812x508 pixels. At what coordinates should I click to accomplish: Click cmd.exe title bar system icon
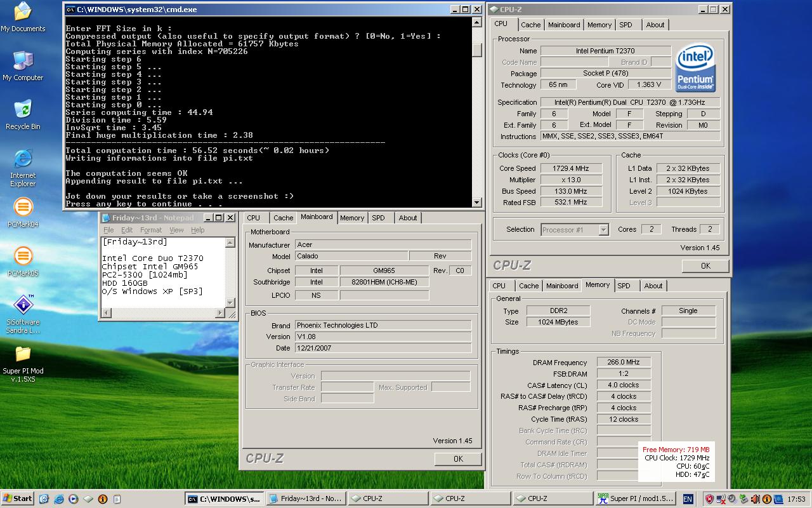[x=70, y=10]
